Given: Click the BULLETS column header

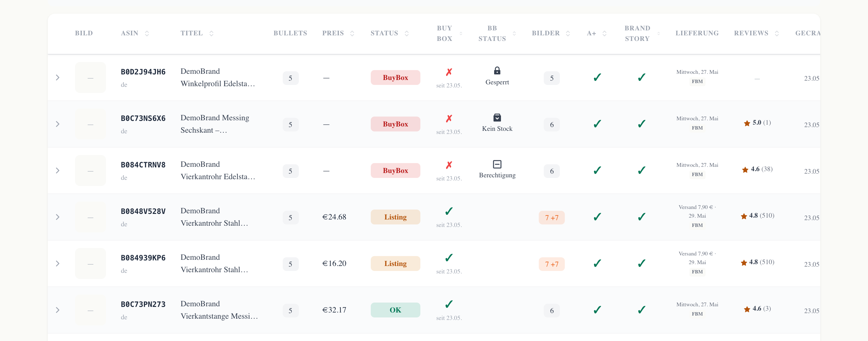Looking at the screenshot, I should tap(290, 33).
